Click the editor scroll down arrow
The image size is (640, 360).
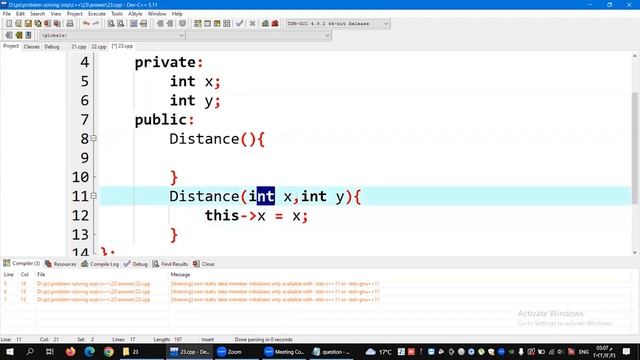(634, 253)
